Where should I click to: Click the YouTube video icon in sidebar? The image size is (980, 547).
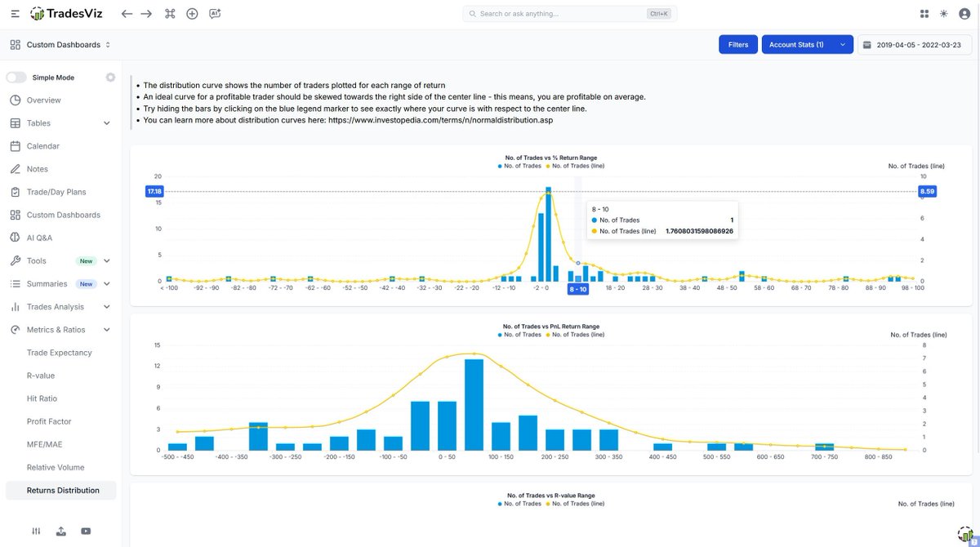coord(86,531)
